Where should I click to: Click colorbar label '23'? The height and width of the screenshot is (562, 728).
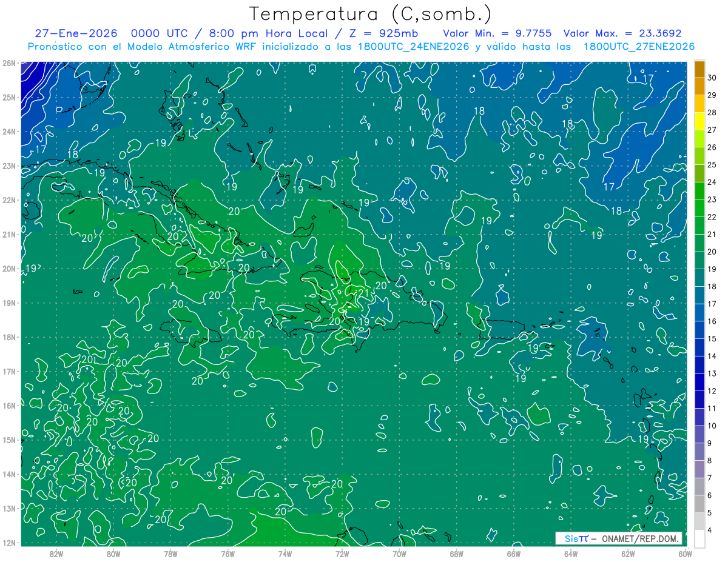(x=712, y=199)
